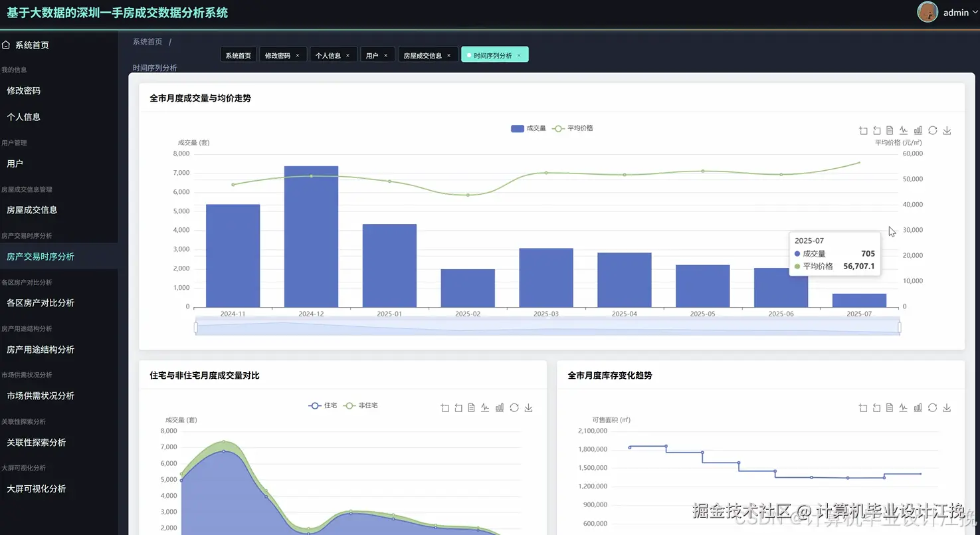Save 住宅与非住宅月度成交量对比 chart as image
Viewport: 980px width, 535px height.
(x=529, y=408)
